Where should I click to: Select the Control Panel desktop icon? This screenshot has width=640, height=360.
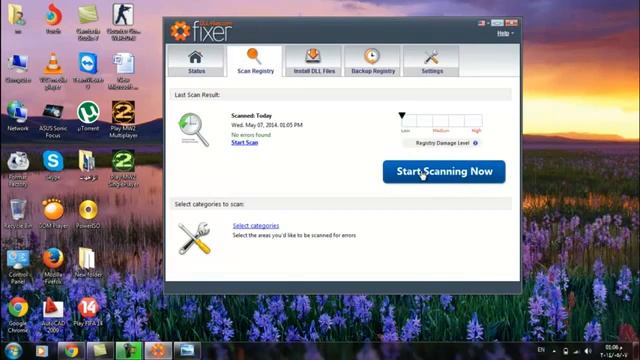pyautogui.click(x=18, y=266)
